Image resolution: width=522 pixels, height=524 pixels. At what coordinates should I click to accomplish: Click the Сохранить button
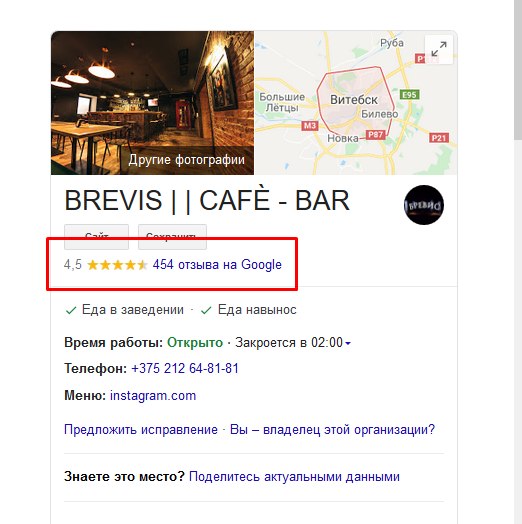coord(172,237)
